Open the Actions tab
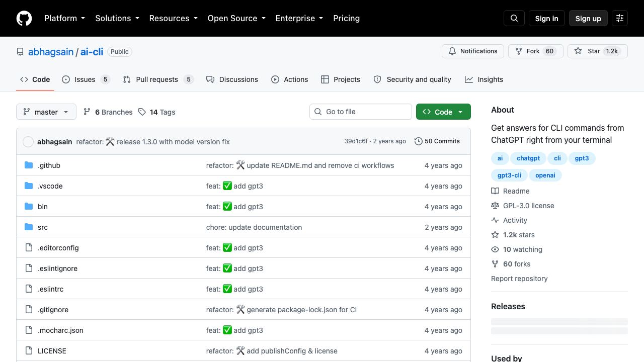 290,79
